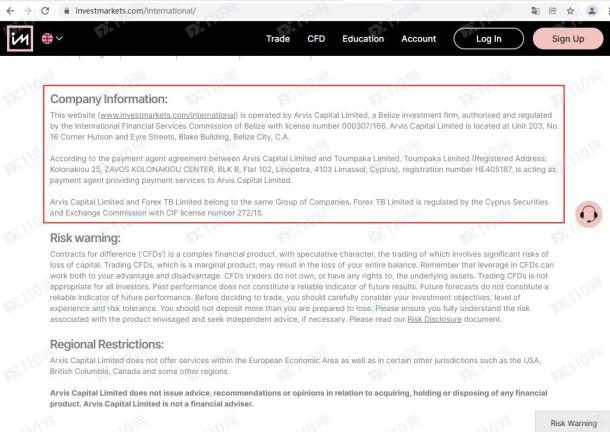Follow the www.investmarkets.com/international link
610x432 pixels.
pyautogui.click(x=168, y=115)
